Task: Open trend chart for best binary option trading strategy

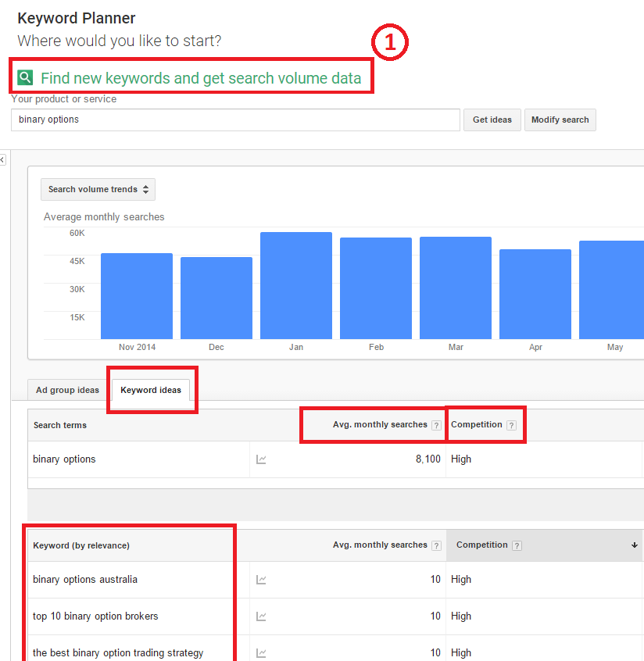Action: [x=261, y=653]
